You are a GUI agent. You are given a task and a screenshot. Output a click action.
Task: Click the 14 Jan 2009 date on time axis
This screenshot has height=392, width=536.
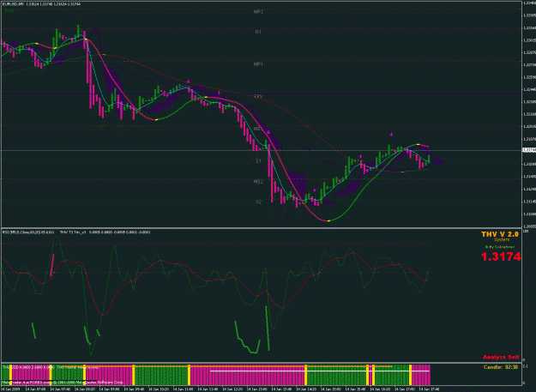coord(11,389)
